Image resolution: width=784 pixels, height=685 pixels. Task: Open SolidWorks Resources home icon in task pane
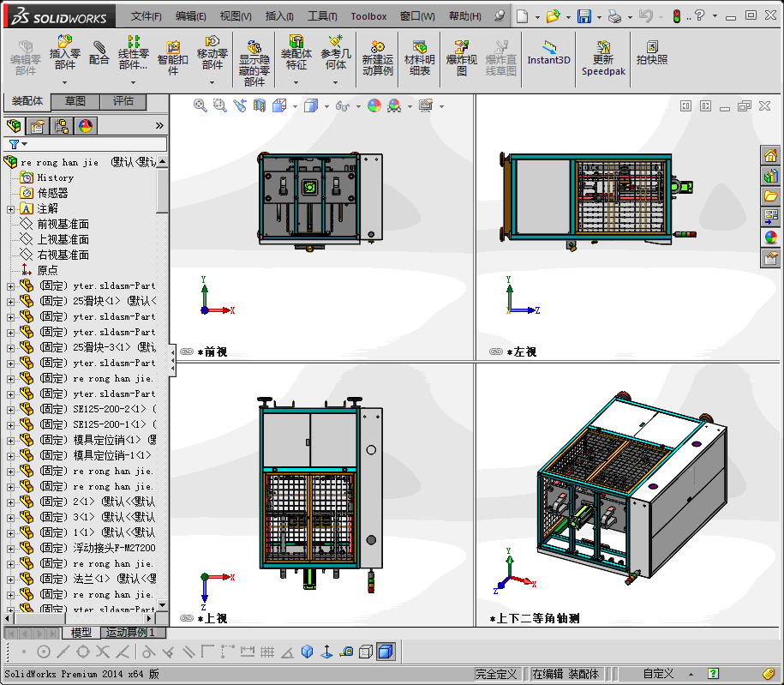pyautogui.click(x=770, y=156)
